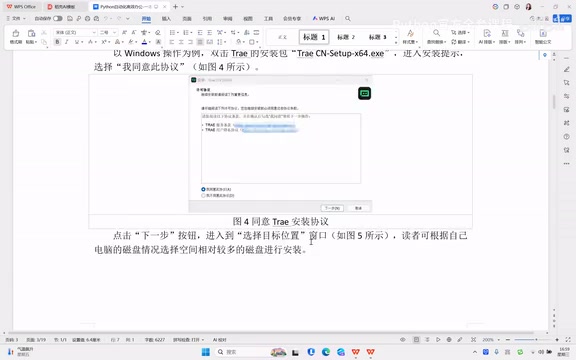Switch to the References ribbon tab
Screen dimensions: 576x360
[x=207, y=18]
